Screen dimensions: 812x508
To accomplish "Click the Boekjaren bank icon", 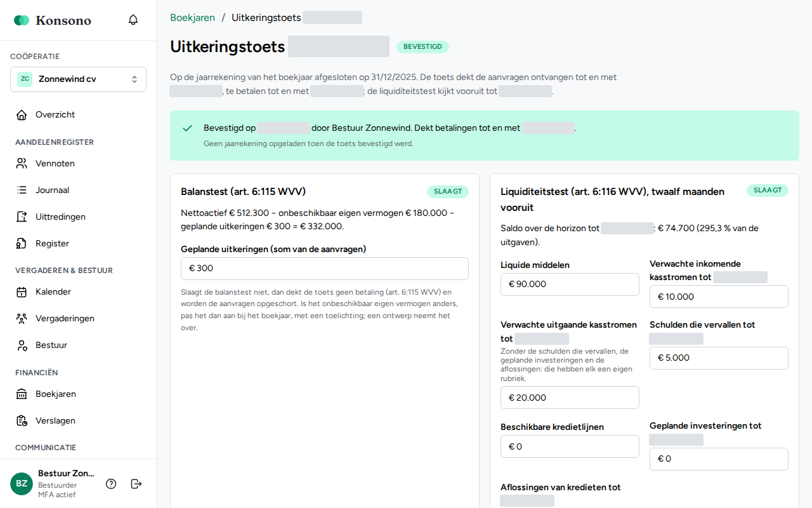I will pos(22,394).
